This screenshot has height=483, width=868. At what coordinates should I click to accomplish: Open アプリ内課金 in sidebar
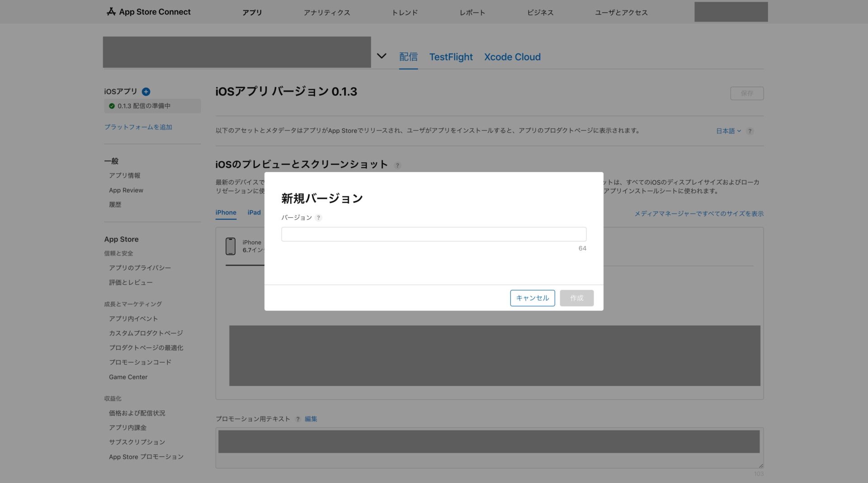(127, 427)
